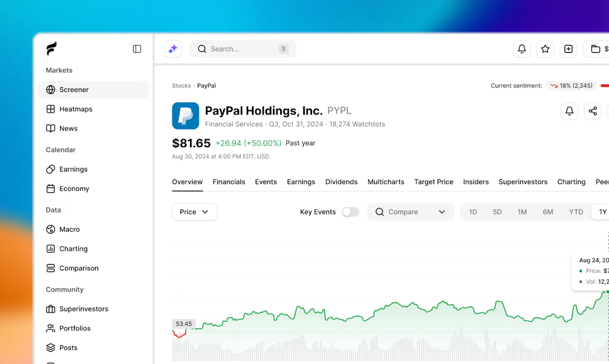Open Comparison in sidebar
Screen dimensions: 609x364
click(93, 268)
